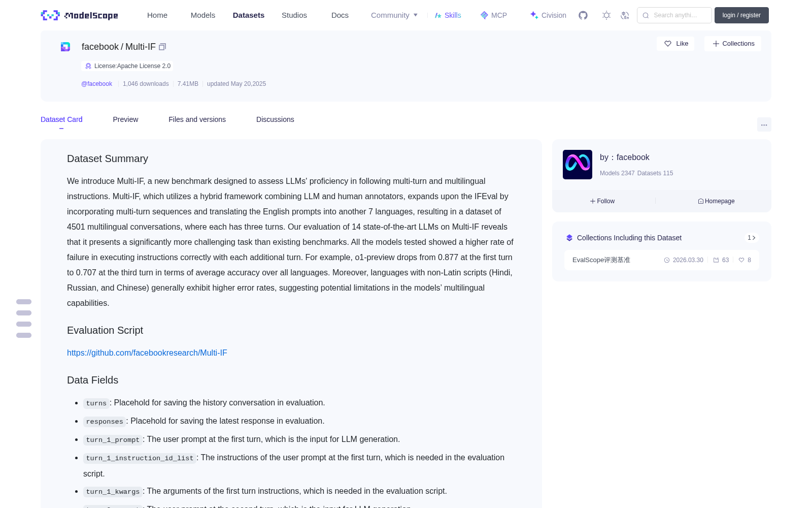This screenshot has height=508, width=812.
Task: Click the 'turn_1_kwargs' code label
Action: click(x=113, y=492)
